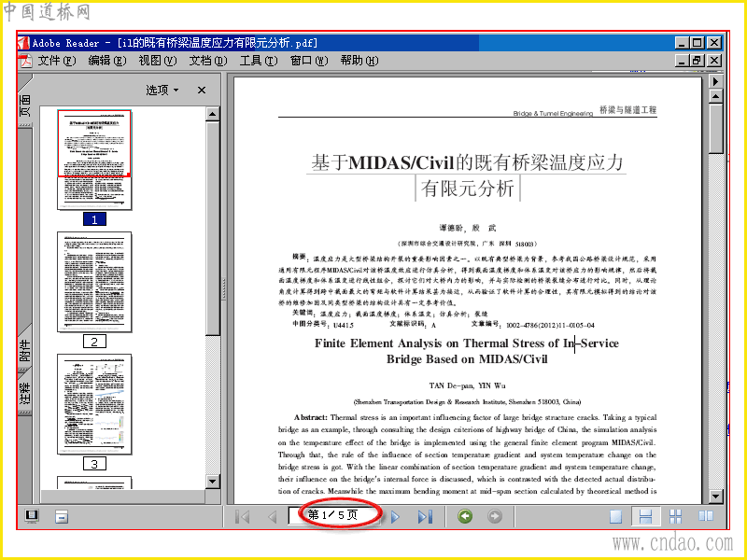Click green previous view button
This screenshot has width=747, height=560.
[465, 516]
